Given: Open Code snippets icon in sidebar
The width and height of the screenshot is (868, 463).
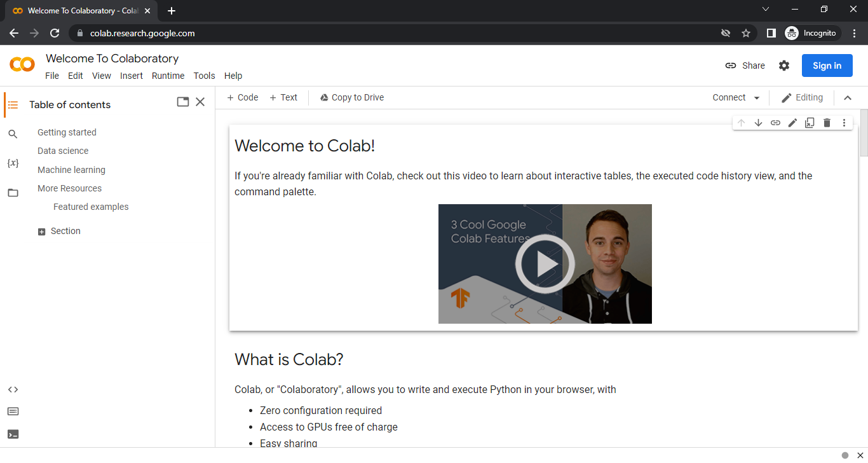Looking at the screenshot, I should tap(13, 390).
